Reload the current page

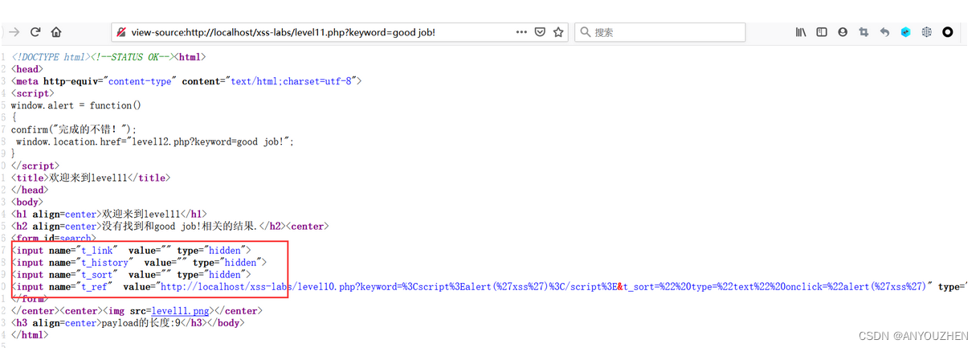(35, 32)
